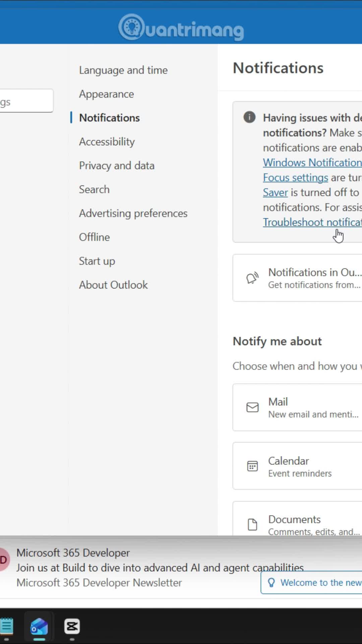Click the bell icon for Notifications in Outlook
The image size is (362, 644).
pyautogui.click(x=252, y=278)
